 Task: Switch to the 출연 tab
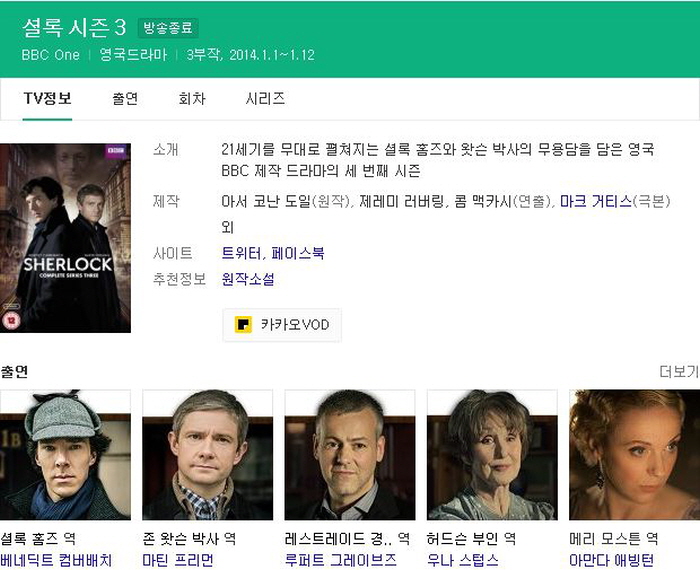[125, 98]
